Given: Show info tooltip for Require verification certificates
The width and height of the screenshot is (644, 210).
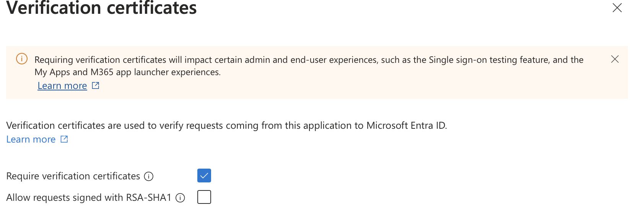Looking at the screenshot, I should [x=148, y=176].
